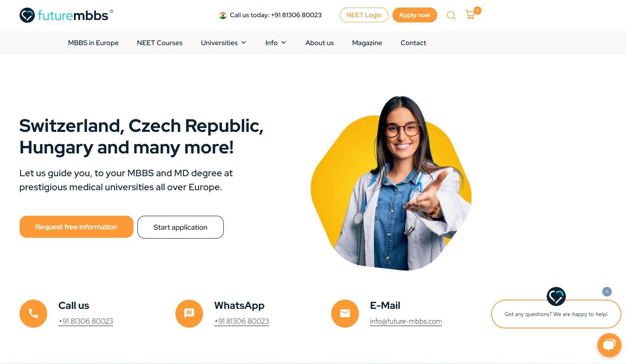
Task: Click the WhatsApp chat bubble icon
Action: point(189,314)
